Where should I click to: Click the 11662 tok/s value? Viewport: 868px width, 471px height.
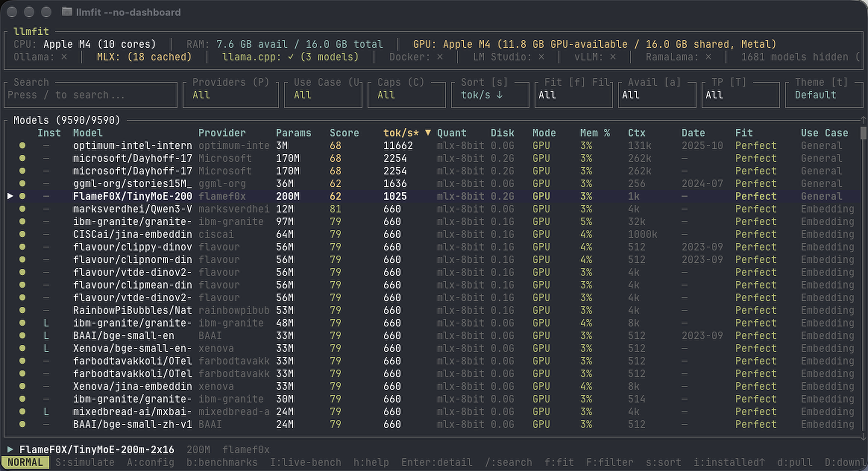pyautogui.click(x=398, y=146)
